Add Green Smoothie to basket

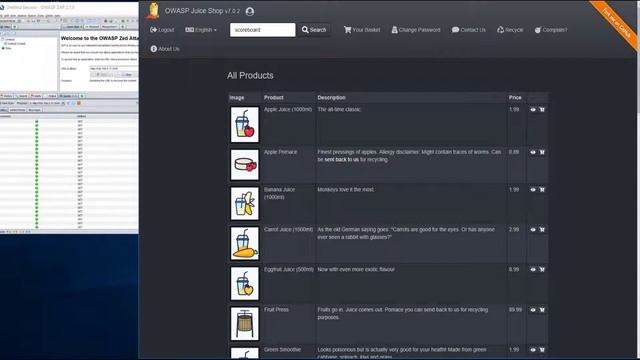click(542, 350)
